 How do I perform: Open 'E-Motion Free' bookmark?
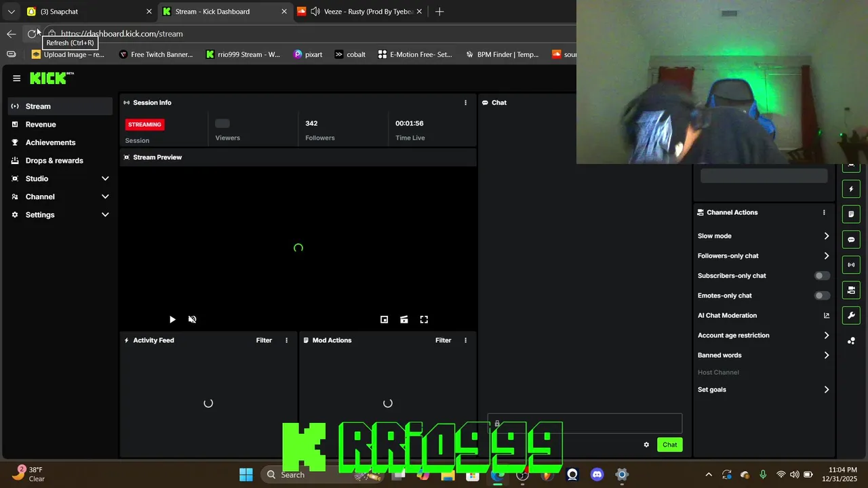(415, 54)
